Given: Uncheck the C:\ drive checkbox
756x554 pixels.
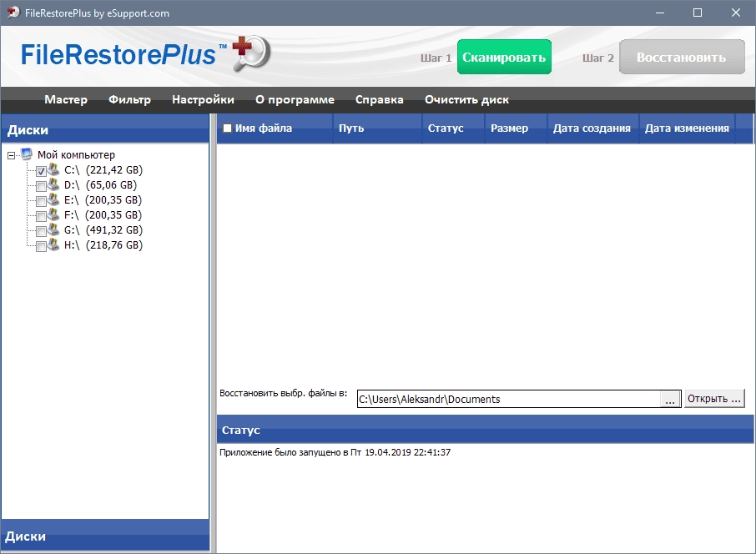Looking at the screenshot, I should coord(41,171).
